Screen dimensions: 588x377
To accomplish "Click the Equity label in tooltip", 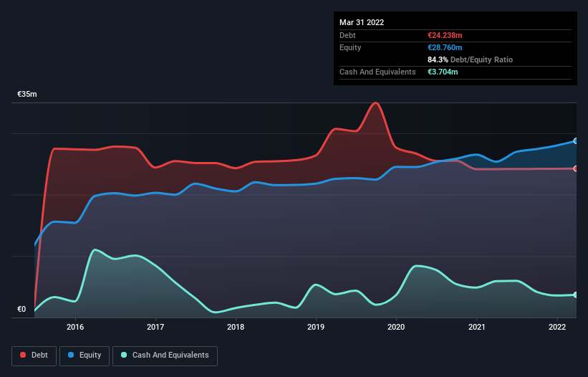I will 350,47.
